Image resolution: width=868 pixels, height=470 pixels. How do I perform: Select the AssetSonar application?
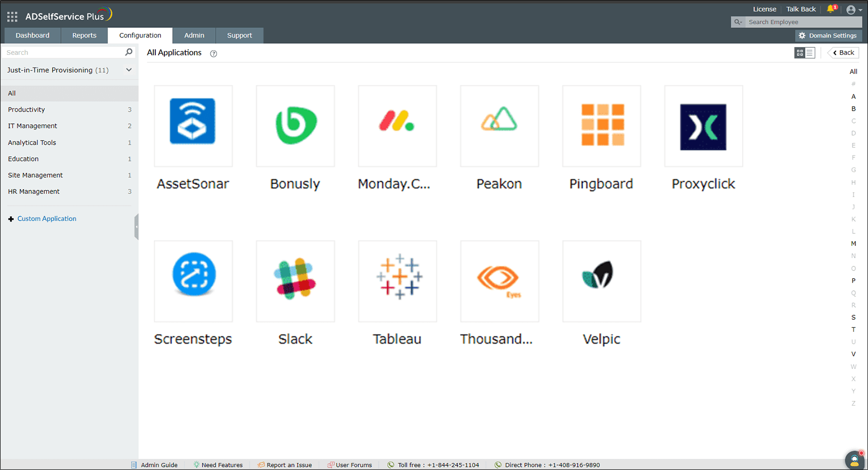point(193,126)
